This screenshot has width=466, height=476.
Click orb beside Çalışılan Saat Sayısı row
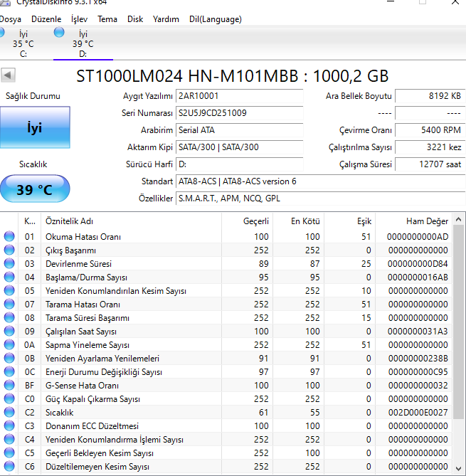pyautogui.click(x=9, y=332)
